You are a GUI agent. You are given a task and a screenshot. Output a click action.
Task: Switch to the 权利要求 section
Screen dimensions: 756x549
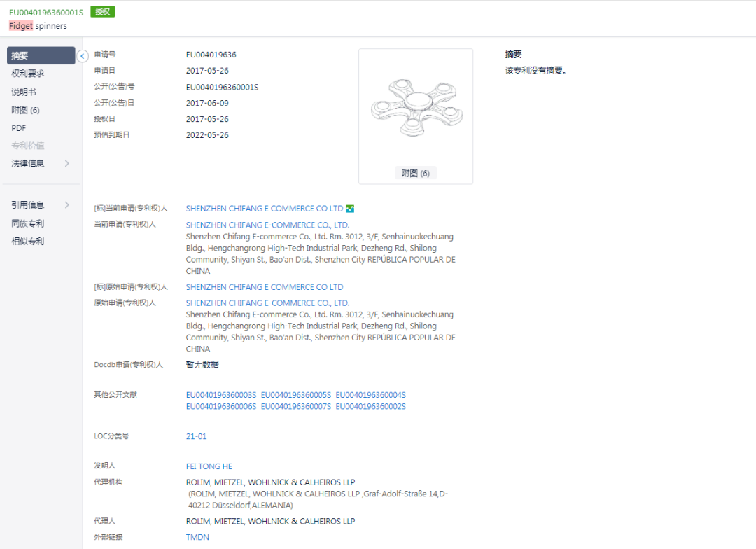pos(25,73)
